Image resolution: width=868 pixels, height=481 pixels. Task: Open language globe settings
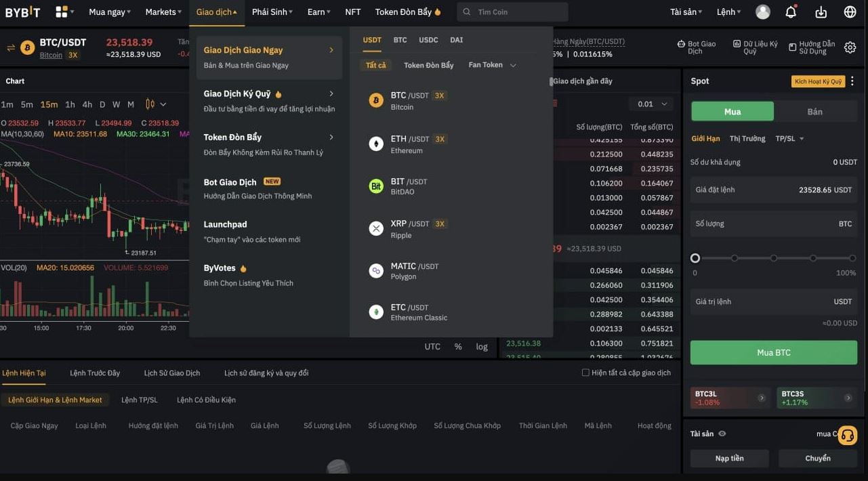[850, 12]
